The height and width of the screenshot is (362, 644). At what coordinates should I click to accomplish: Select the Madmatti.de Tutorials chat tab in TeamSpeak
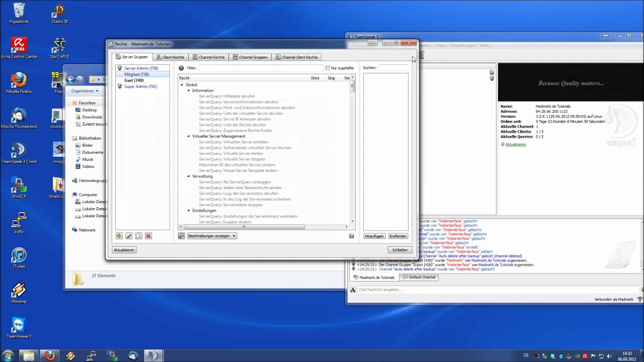point(374,278)
